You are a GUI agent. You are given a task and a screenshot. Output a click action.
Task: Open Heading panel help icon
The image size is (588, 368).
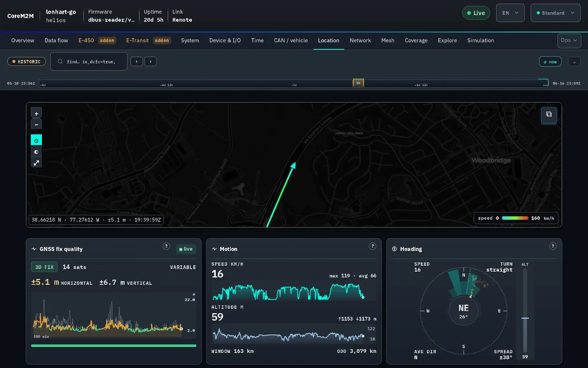click(553, 246)
